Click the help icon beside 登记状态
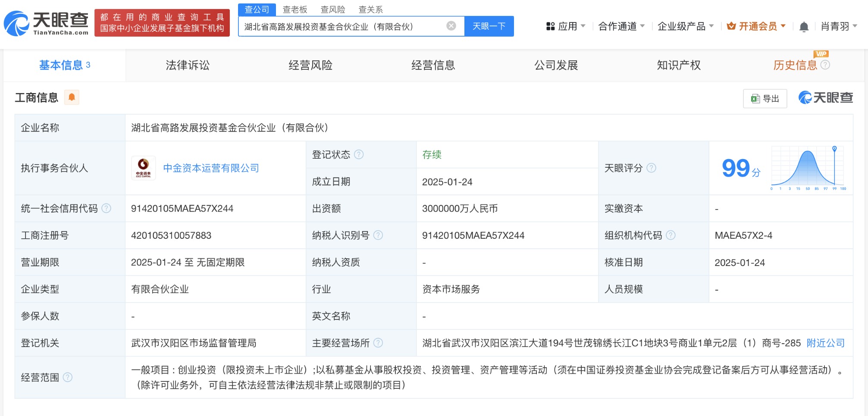The height and width of the screenshot is (416, 868). [x=360, y=154]
